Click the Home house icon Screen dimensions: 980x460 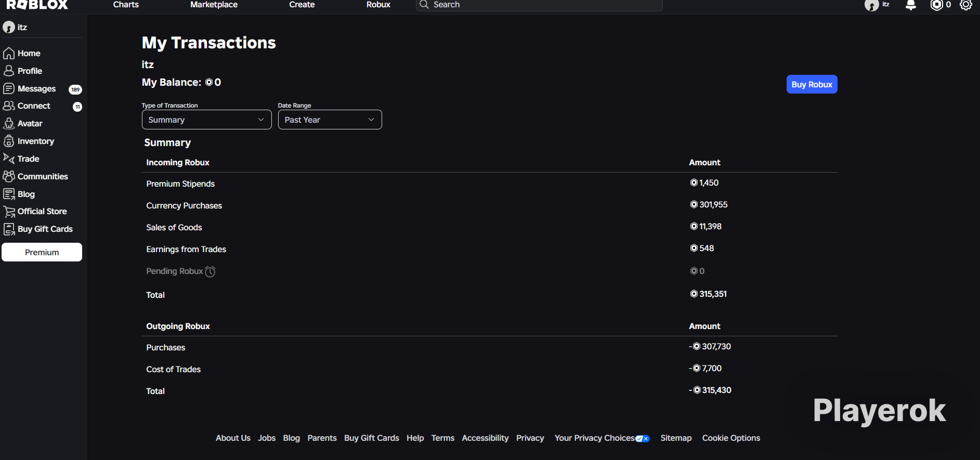pos(9,53)
